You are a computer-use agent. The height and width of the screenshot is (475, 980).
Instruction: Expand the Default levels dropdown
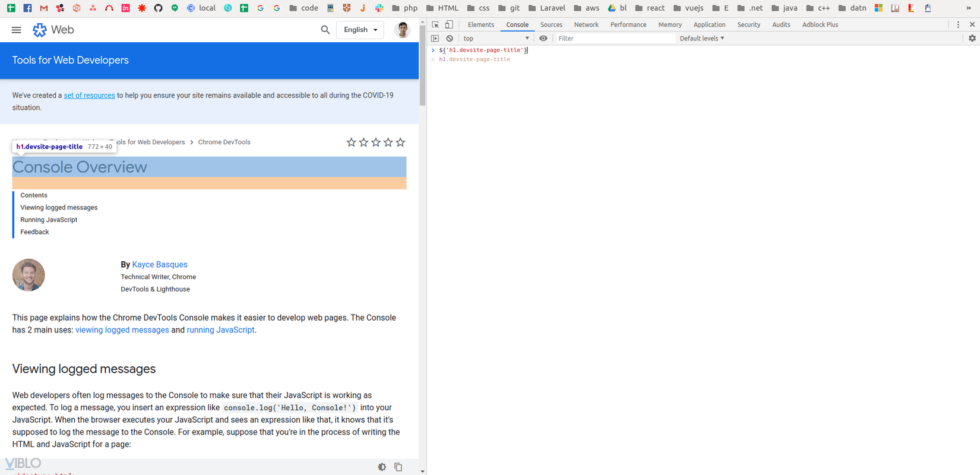coord(702,39)
